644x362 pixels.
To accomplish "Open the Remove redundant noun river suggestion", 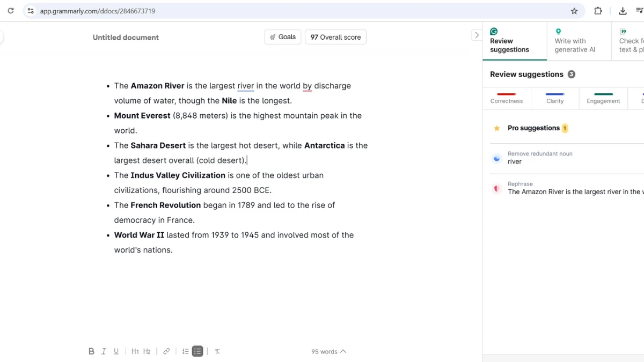I will coord(567,158).
